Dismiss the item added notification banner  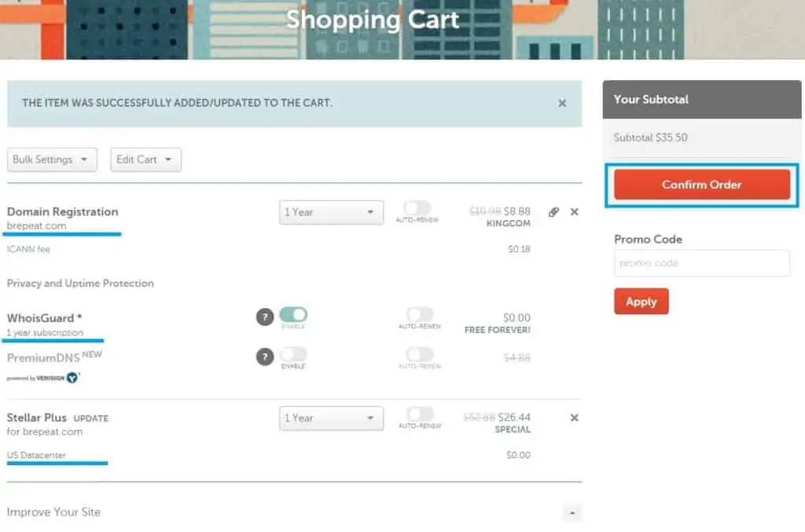562,103
